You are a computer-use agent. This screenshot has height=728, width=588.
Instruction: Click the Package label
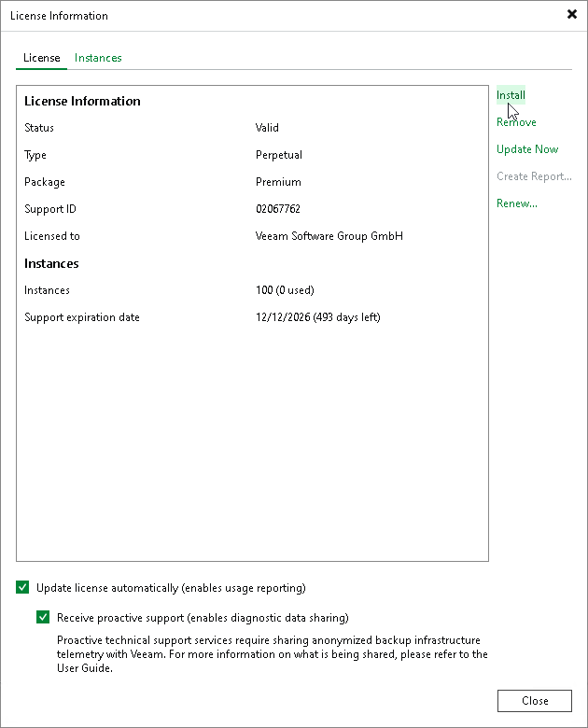click(x=45, y=182)
